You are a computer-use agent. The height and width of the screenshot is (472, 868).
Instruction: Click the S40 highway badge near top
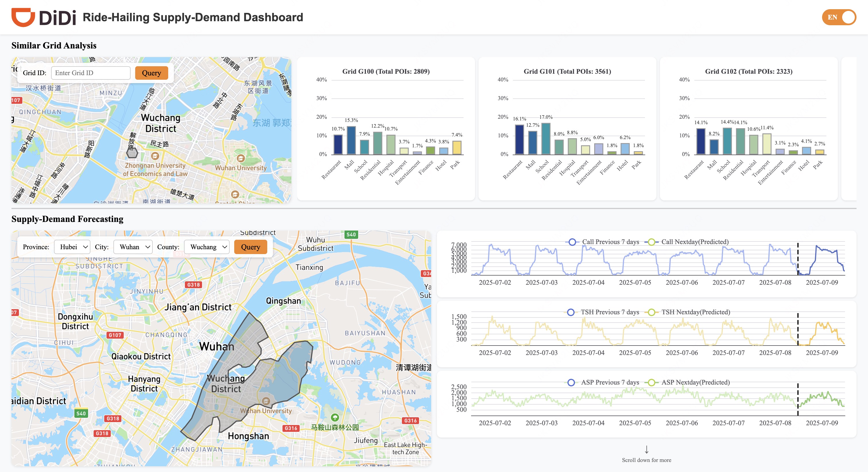(351, 234)
